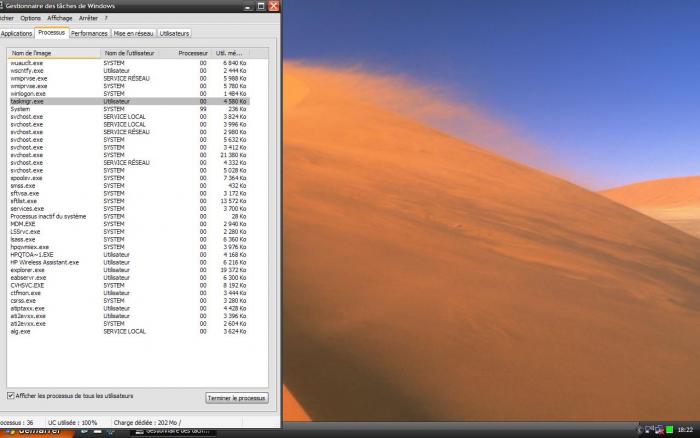The image size is (700, 438).
Task: Open the Arrêter menu
Action: 88,18
